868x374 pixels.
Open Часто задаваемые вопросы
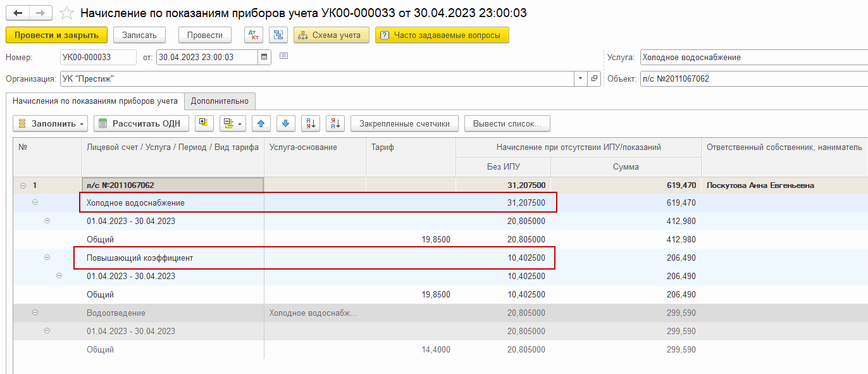(442, 35)
